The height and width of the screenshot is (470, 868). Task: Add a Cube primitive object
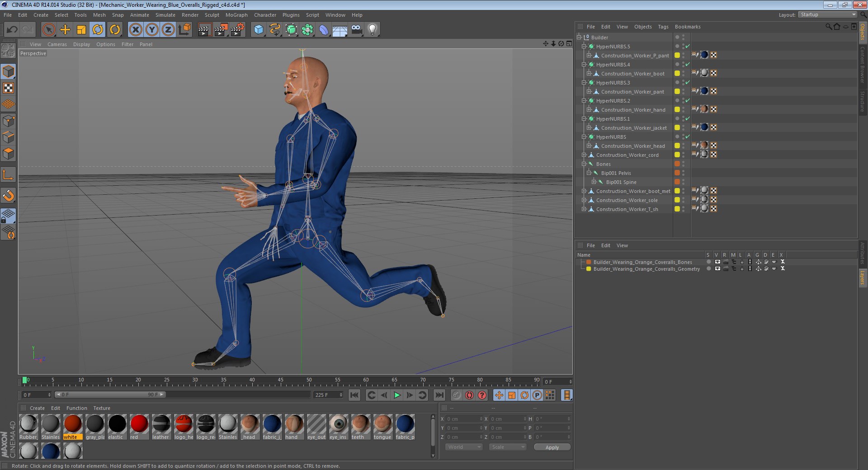259,30
